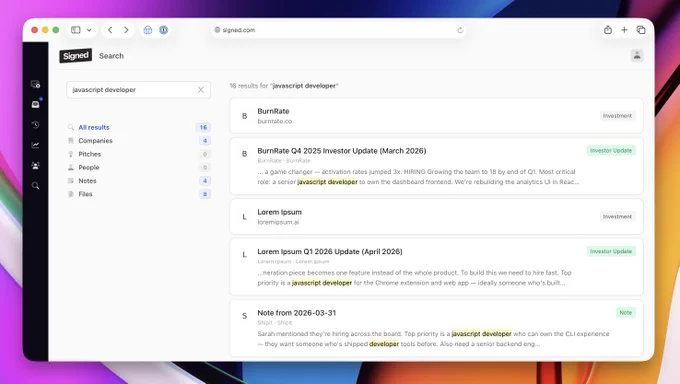This screenshot has width=680, height=384.
Task: Go forward in Safari history
Action: pos(126,30)
